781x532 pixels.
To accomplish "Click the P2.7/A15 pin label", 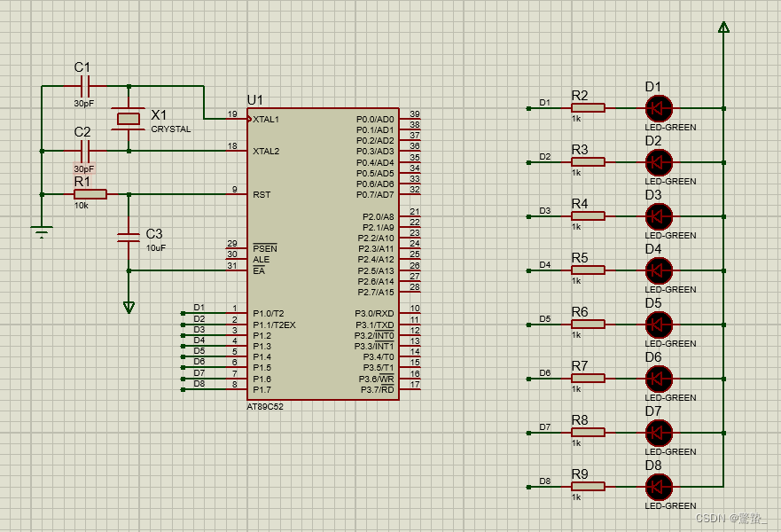I will tap(376, 292).
